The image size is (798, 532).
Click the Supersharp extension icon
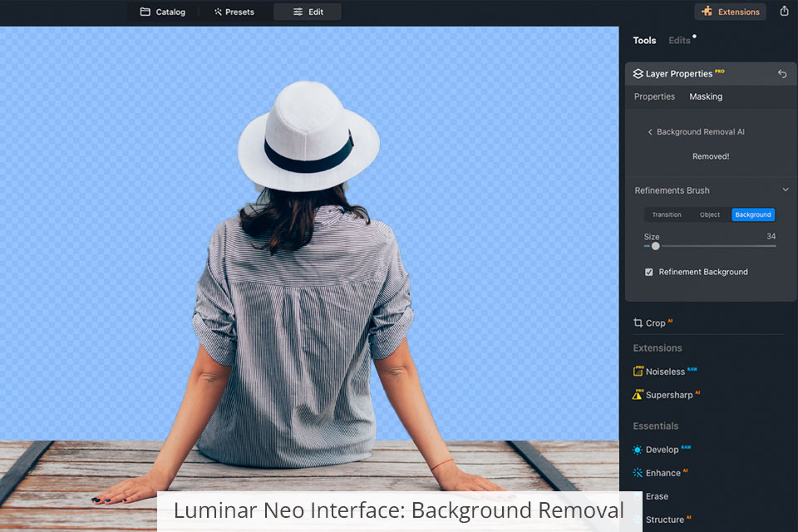click(x=638, y=395)
